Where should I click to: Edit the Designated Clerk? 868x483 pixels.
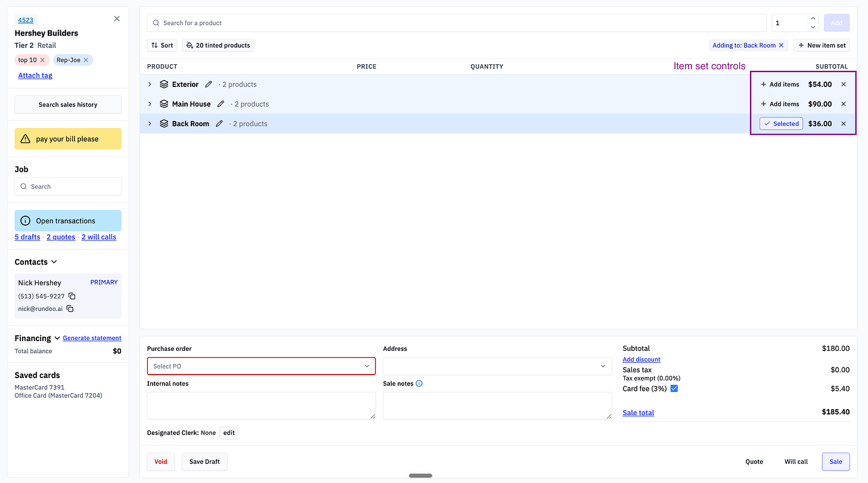point(229,433)
